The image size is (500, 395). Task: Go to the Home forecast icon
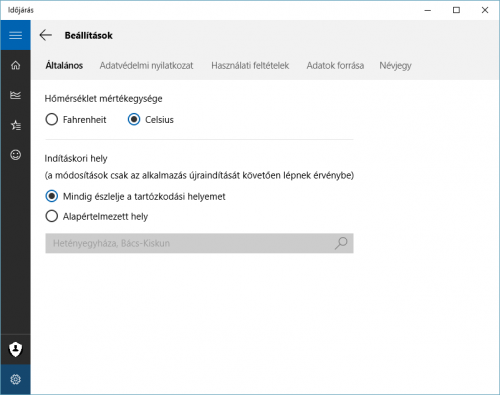pyautogui.click(x=15, y=65)
